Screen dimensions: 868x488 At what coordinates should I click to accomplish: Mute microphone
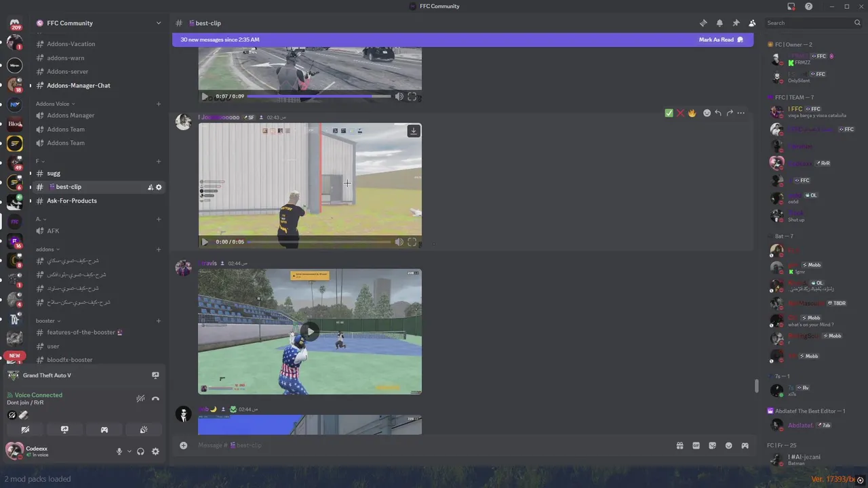[x=119, y=451]
